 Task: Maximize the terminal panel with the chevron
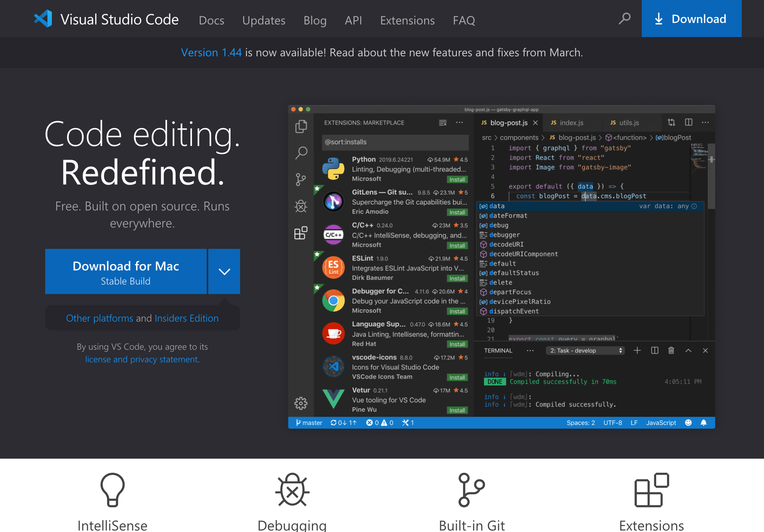tap(688, 350)
